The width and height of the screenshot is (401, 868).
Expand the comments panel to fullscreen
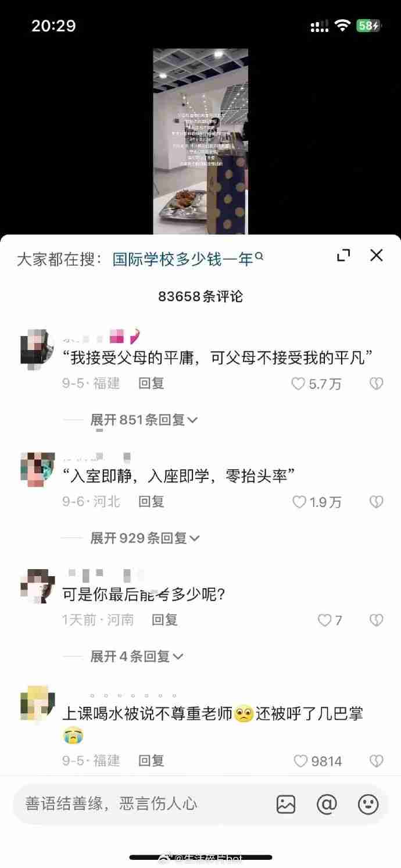tap(343, 255)
